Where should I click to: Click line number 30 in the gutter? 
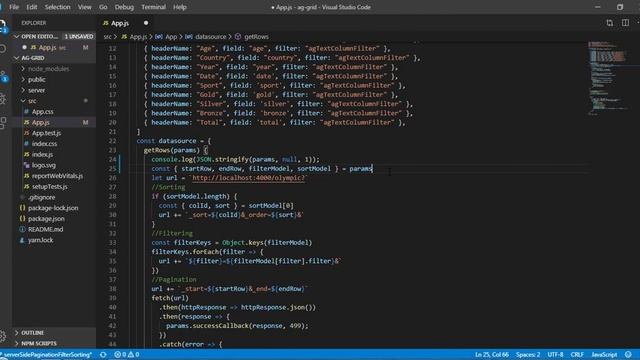pos(112,215)
